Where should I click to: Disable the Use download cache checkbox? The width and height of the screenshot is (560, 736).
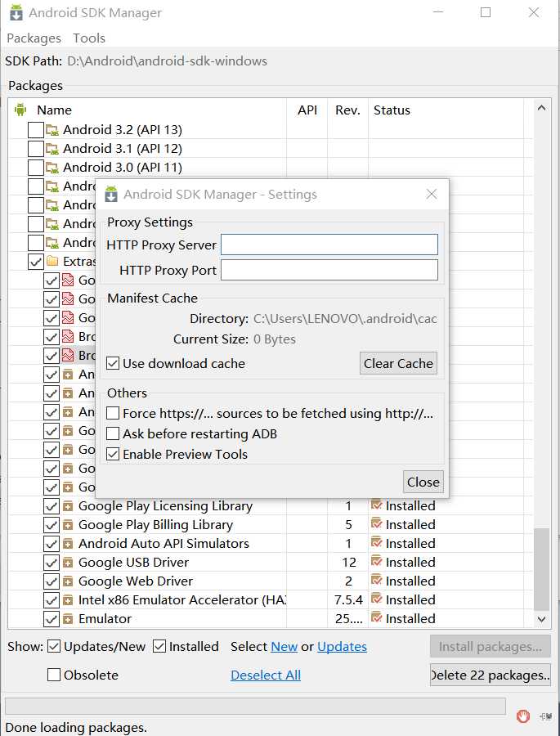[114, 363]
